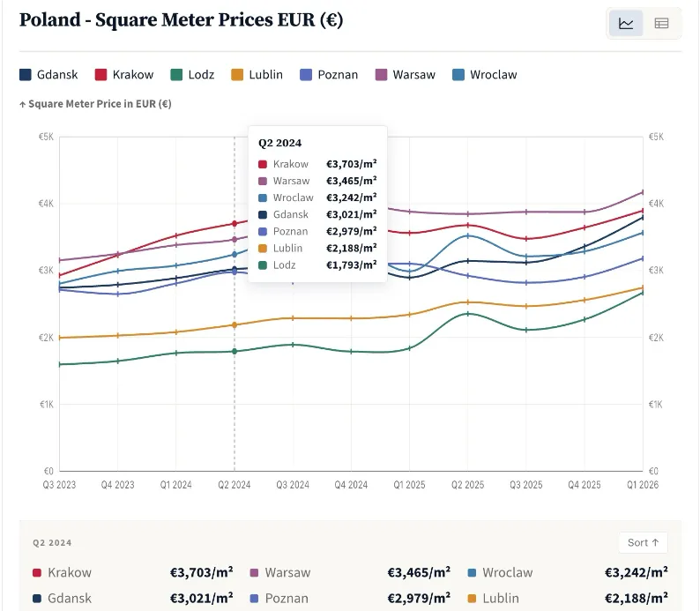Viewport: 700px width, 611px height.
Task: Click Warsaw €3,465/m² in tooltip
Action: [x=317, y=181]
